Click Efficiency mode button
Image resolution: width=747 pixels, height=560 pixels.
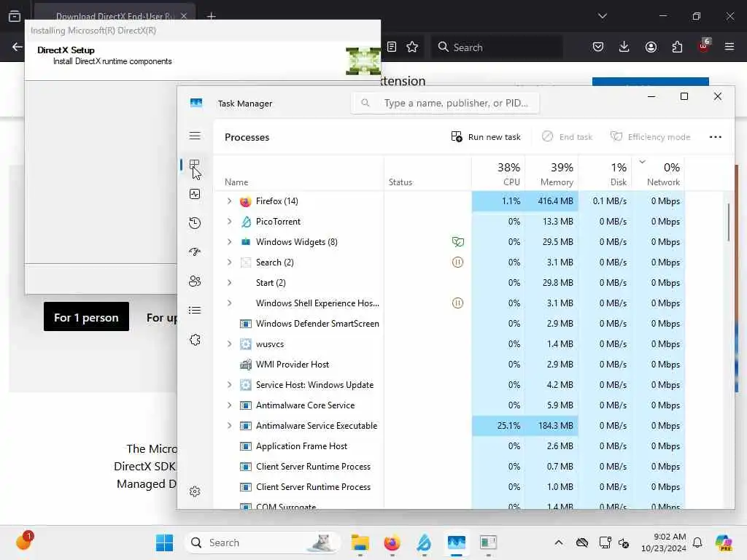point(650,137)
